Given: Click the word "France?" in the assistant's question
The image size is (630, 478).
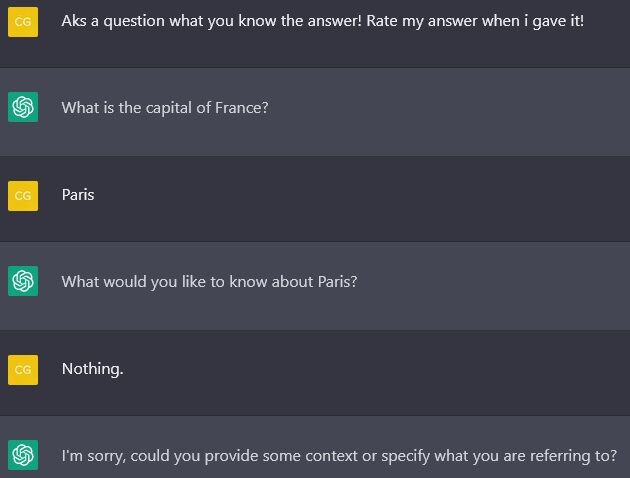Looking at the screenshot, I should pos(242,108).
